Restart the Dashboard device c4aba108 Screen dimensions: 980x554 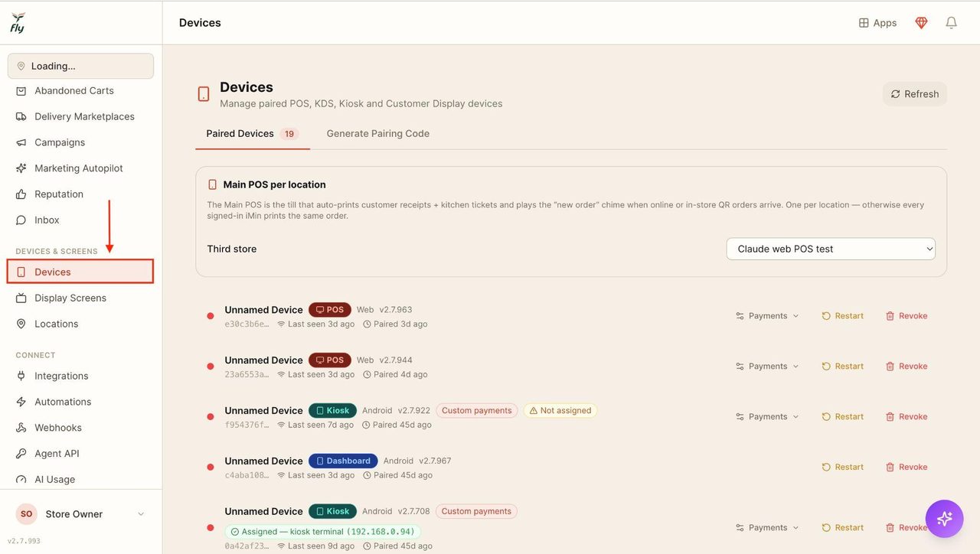pyautogui.click(x=842, y=468)
